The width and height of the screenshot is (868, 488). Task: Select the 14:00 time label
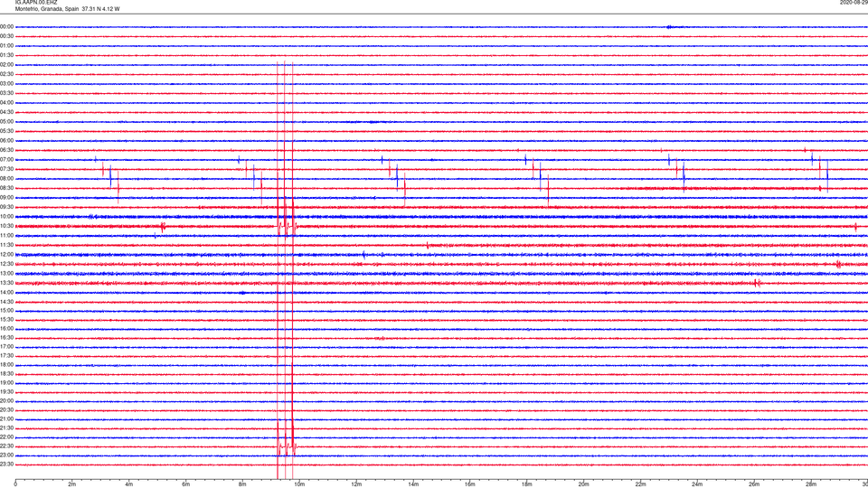click(6, 292)
